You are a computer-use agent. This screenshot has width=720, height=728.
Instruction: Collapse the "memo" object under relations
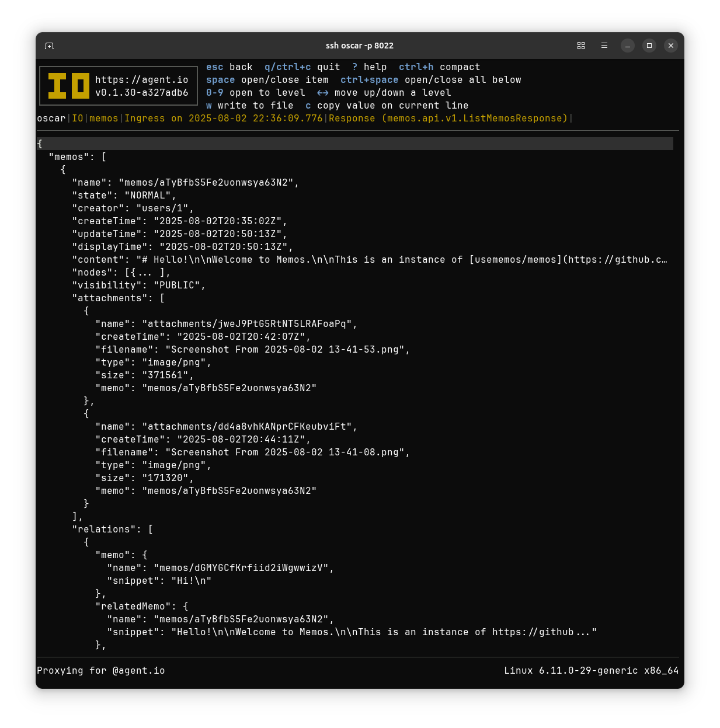(x=121, y=555)
